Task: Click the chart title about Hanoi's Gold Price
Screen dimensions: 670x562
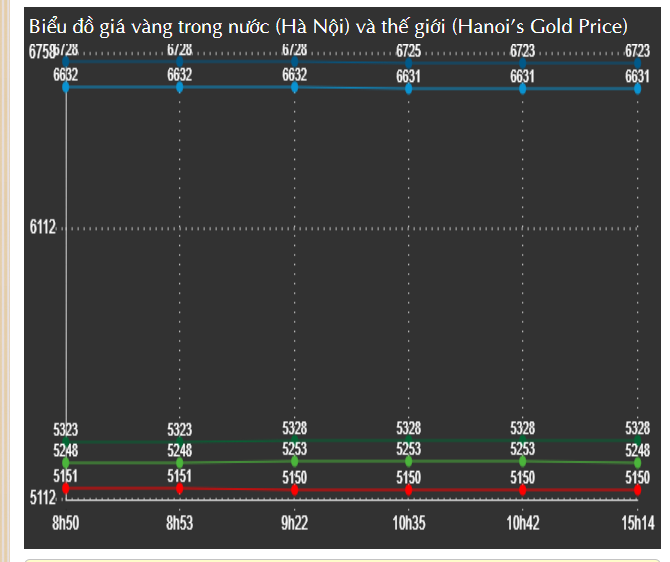Action: pos(328,26)
